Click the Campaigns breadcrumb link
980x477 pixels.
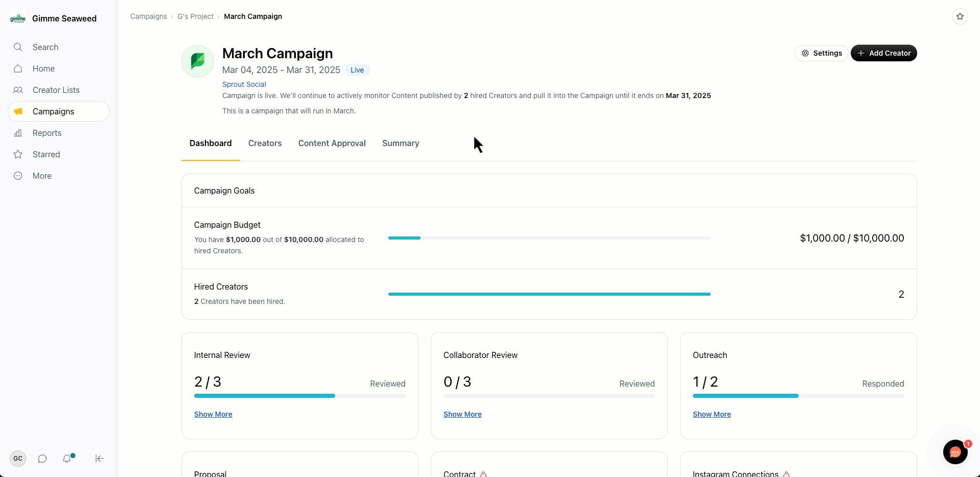click(x=149, y=16)
